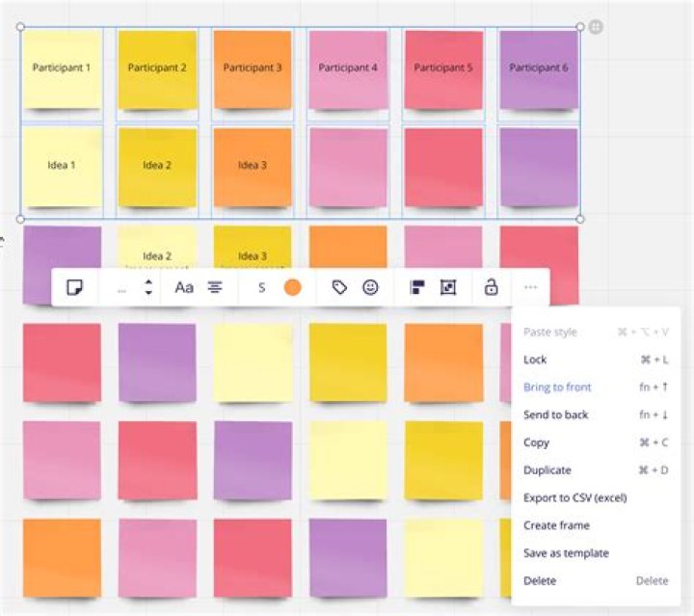The height and width of the screenshot is (616, 694).
Task: Select the gold Idea 2 sticky note
Action: [157, 168]
